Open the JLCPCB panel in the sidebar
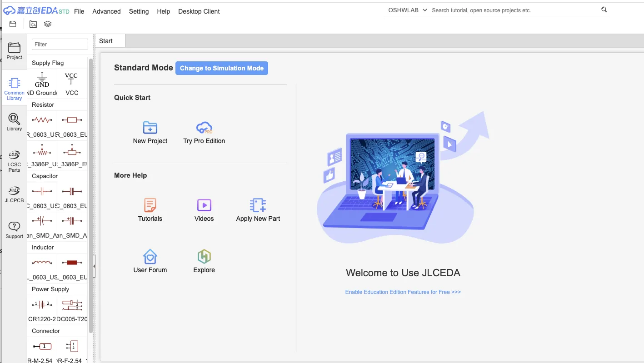 pos(14,193)
